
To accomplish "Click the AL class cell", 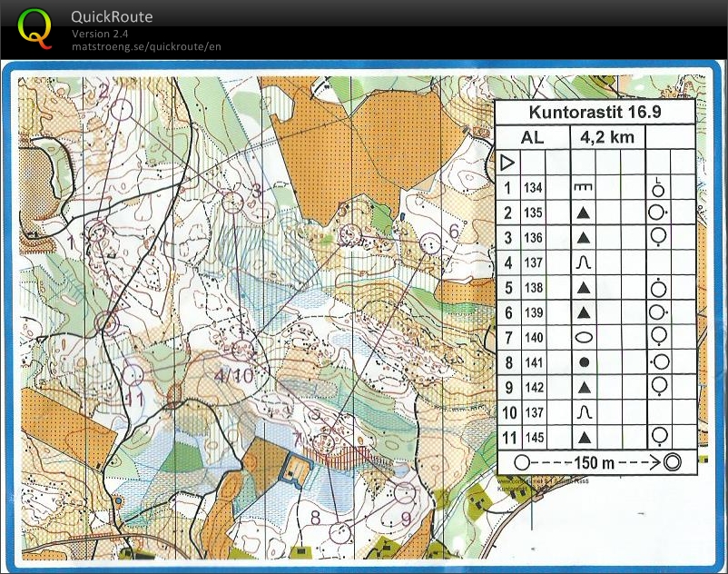I will pos(533,138).
